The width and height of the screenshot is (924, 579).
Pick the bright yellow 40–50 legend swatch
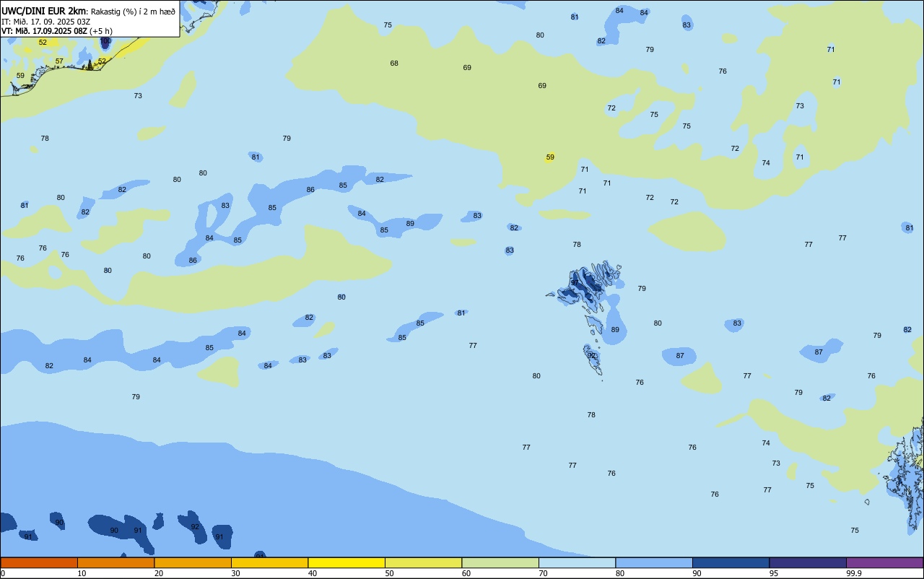(x=346, y=562)
